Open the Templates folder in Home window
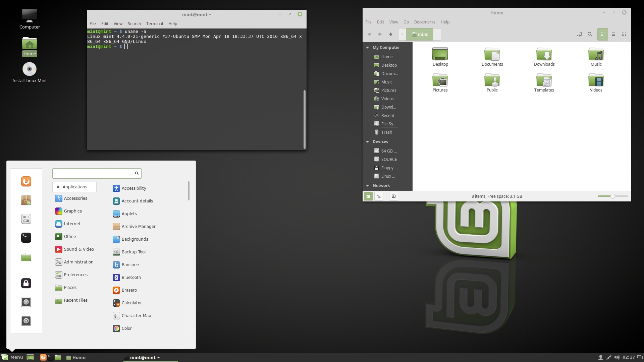This screenshot has width=644, height=362. pyautogui.click(x=544, y=83)
